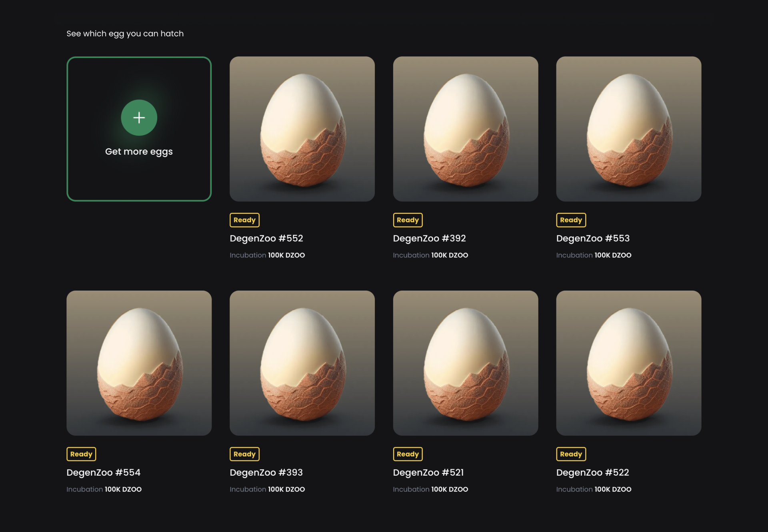Viewport: 768px width, 532px height.
Task: Click the Ready badge above DegenZoo #553
Action: pos(571,220)
